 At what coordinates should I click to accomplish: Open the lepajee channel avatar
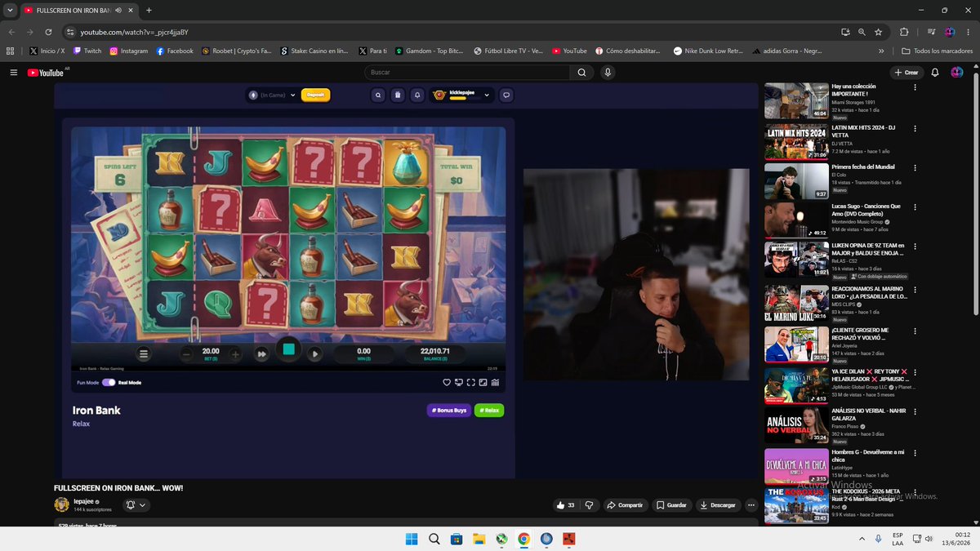pyautogui.click(x=61, y=505)
